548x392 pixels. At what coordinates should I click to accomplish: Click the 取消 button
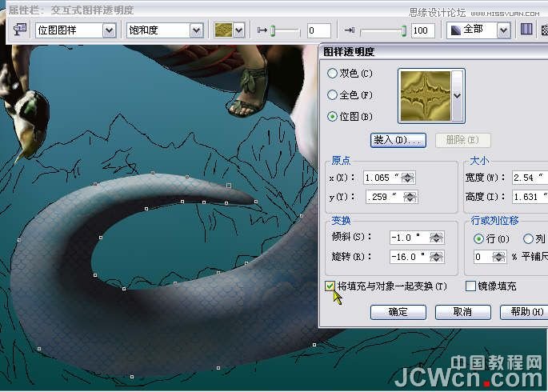(x=462, y=312)
